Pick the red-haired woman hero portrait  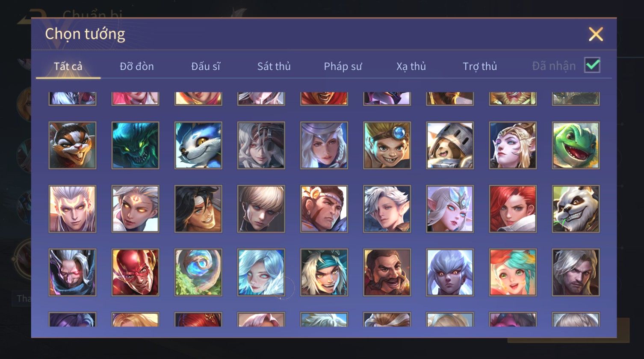point(513,209)
